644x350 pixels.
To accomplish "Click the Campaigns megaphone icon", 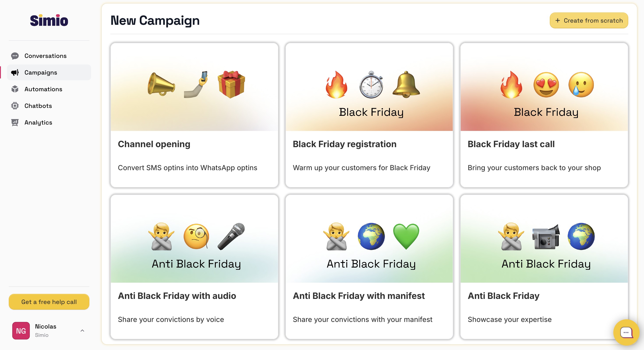I will 15,73.
